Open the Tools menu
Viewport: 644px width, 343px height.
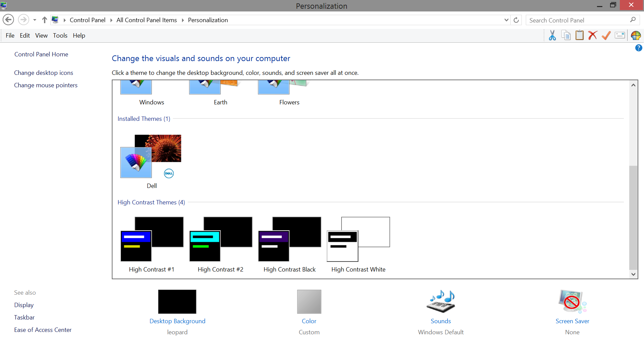(x=60, y=35)
